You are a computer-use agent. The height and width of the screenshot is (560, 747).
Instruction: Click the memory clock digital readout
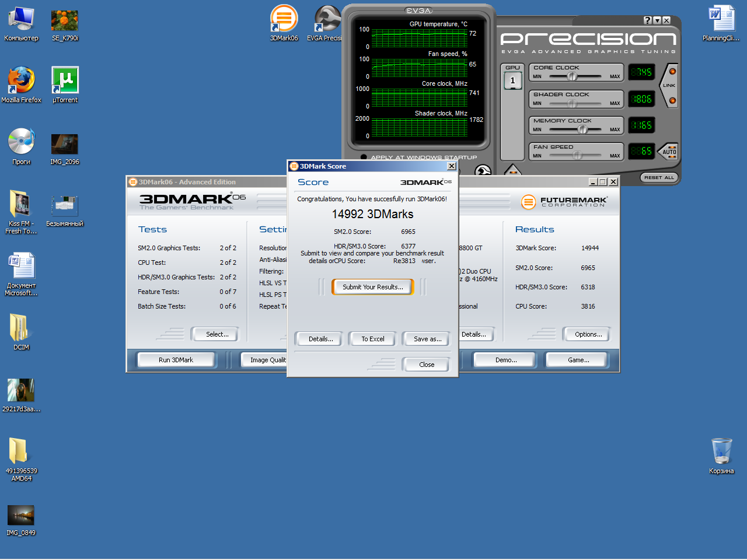coord(641,125)
